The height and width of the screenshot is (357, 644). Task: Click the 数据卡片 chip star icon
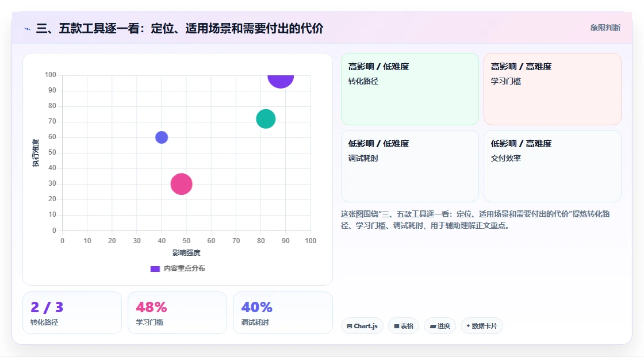coord(468,326)
